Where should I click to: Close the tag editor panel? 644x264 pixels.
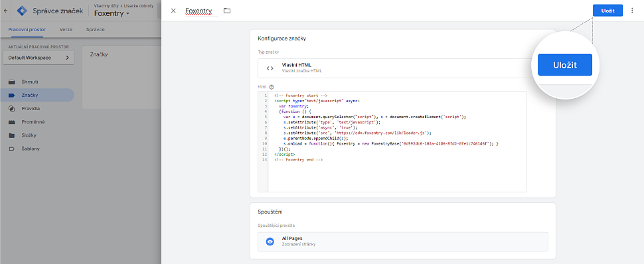tap(173, 11)
